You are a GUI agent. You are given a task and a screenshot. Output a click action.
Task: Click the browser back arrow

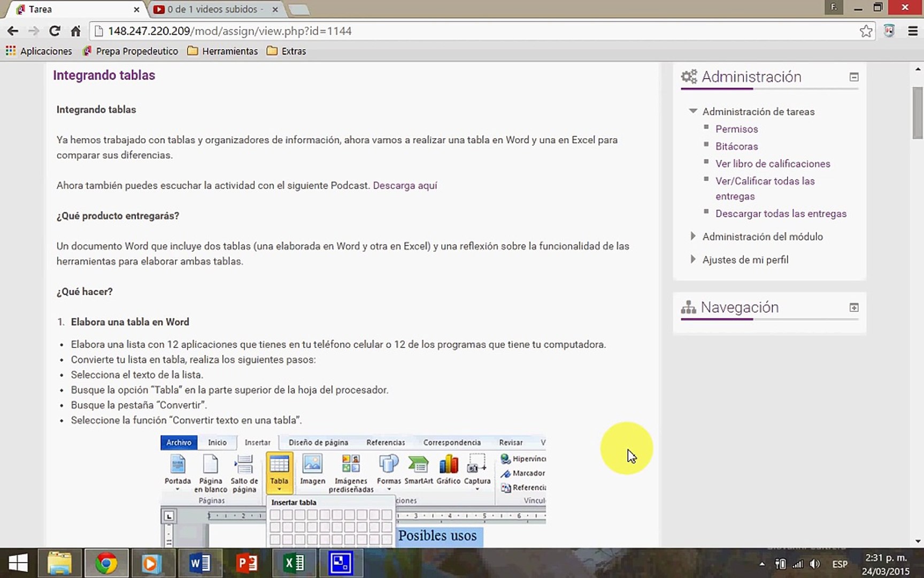(13, 31)
